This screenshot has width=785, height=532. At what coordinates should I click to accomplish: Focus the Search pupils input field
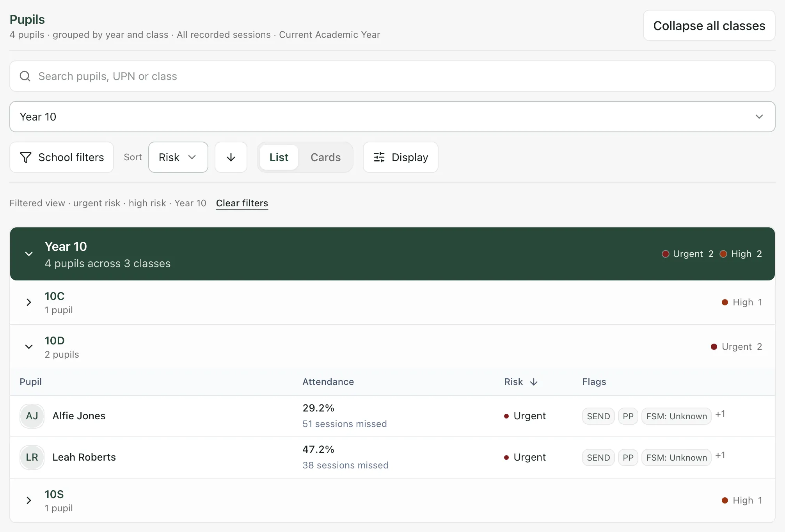392,76
